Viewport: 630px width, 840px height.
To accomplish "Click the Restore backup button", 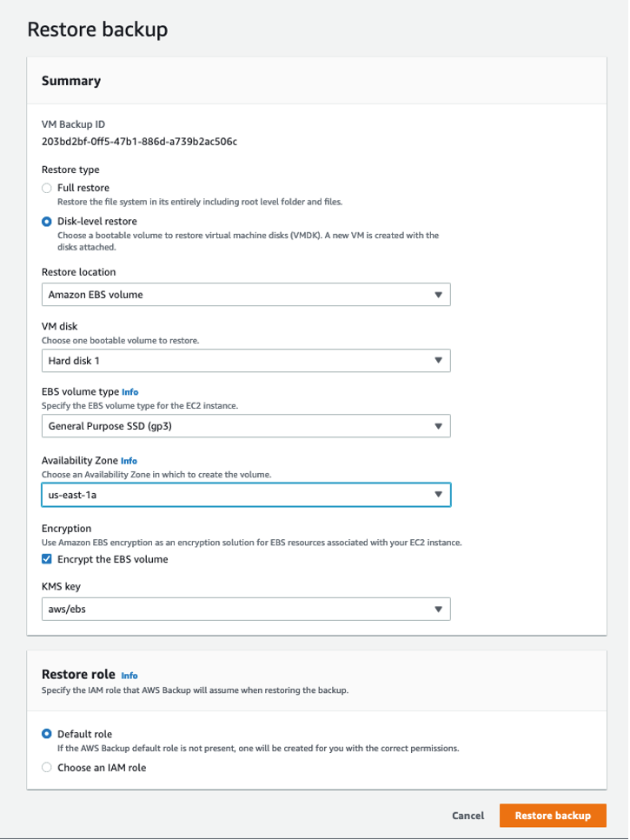I will [553, 816].
